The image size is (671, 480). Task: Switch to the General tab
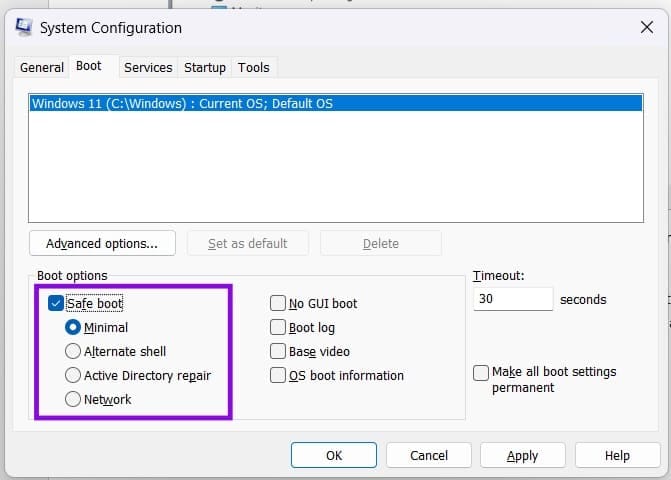click(42, 67)
